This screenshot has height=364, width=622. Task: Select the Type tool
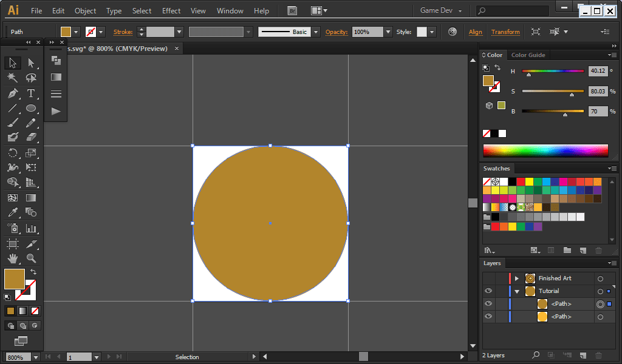click(30, 93)
